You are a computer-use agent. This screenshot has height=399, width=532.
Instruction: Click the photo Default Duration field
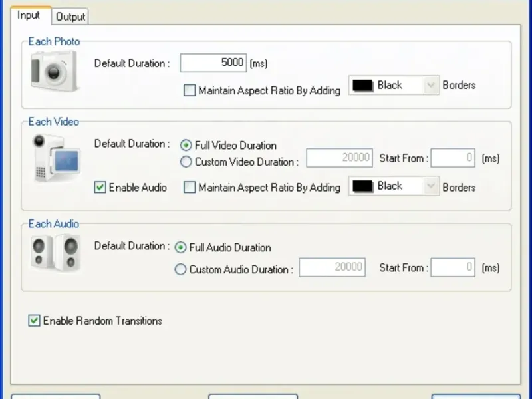[x=213, y=63]
